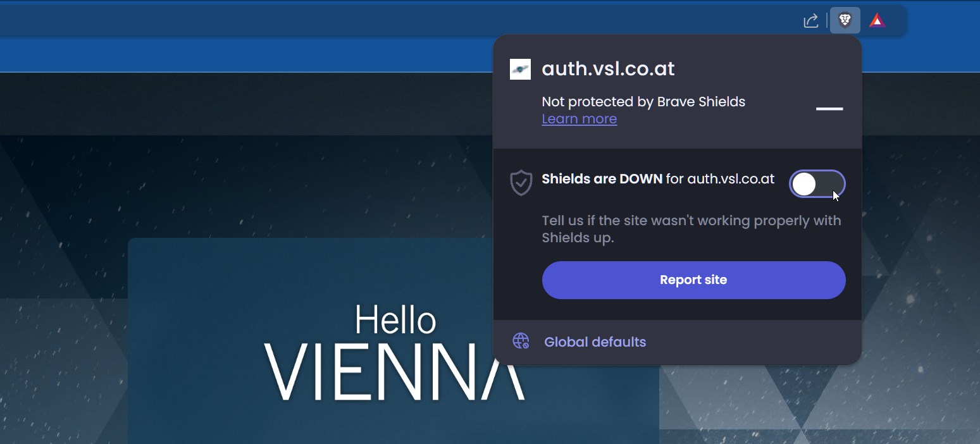Click the blocked count dash indicator
Image resolution: width=980 pixels, height=444 pixels.
[x=829, y=109]
